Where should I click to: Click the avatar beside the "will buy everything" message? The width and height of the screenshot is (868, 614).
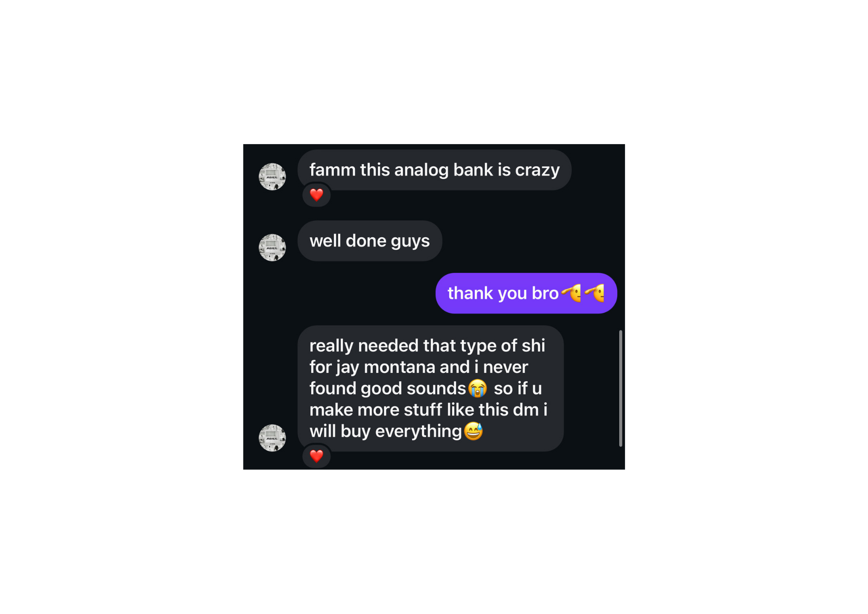pos(272,438)
